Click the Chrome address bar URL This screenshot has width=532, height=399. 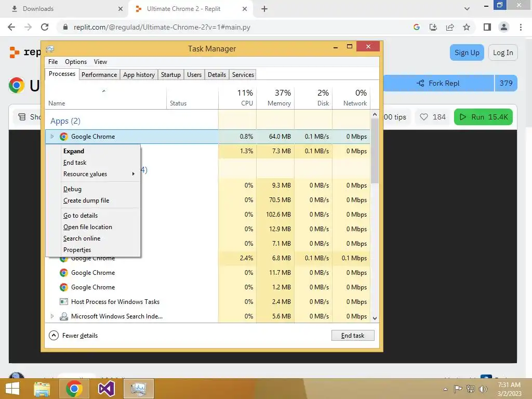coord(162,27)
